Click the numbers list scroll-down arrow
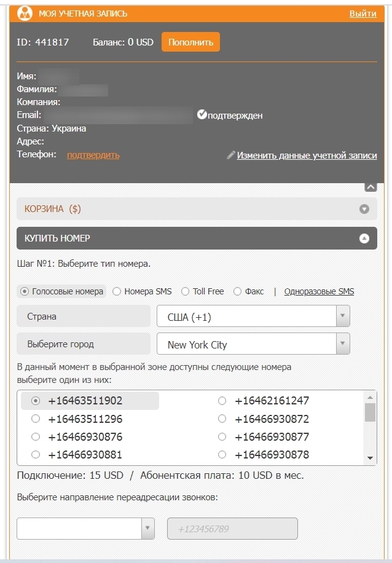Image resolution: width=392 pixels, height=563 pixels. tap(370, 459)
